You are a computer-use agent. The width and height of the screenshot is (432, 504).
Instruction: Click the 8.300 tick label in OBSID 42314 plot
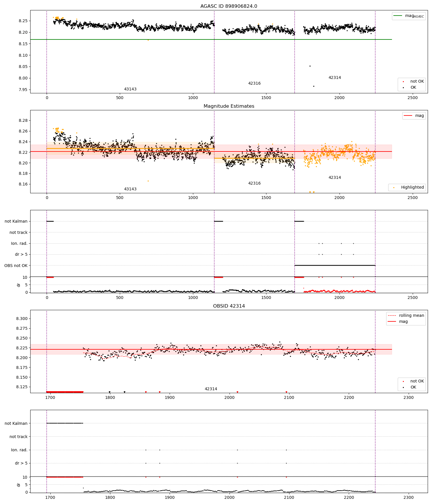click(x=22, y=319)
